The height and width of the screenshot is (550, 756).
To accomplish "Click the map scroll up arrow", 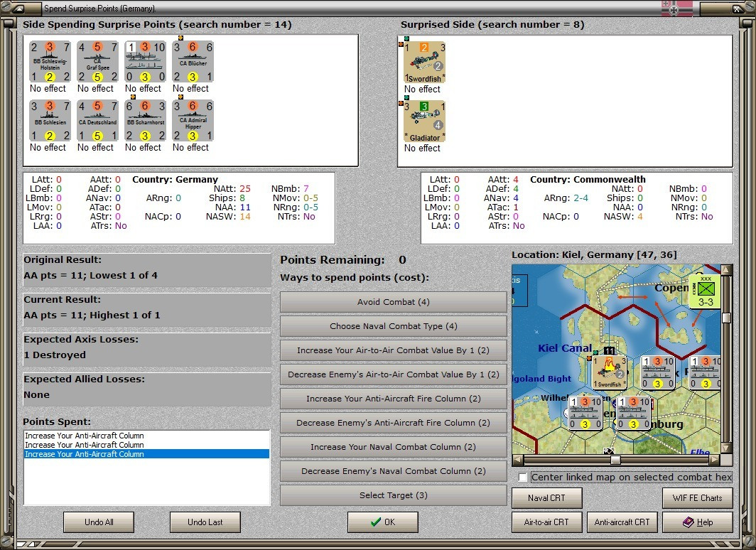I will [726, 269].
